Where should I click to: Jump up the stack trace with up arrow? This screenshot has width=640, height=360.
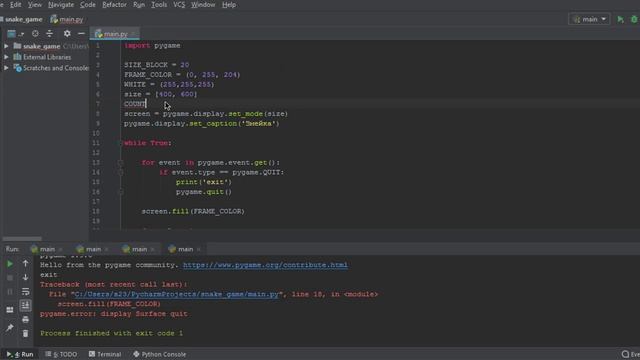tap(25, 264)
